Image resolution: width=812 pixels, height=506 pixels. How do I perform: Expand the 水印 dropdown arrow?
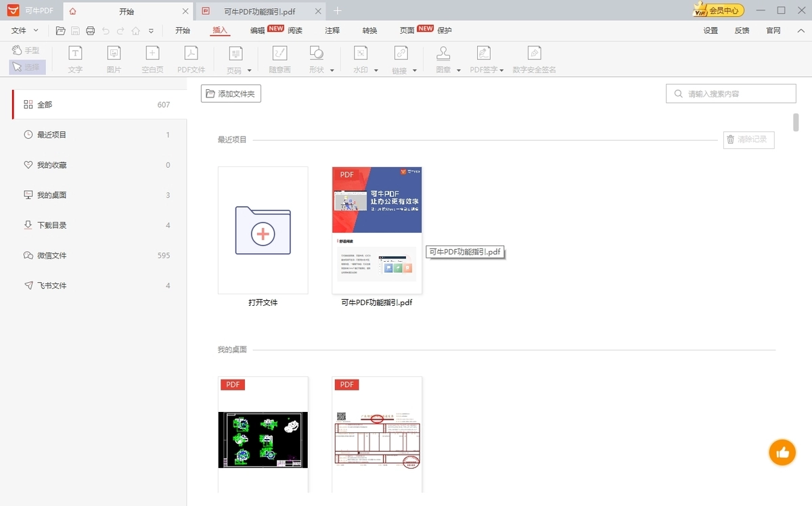(x=376, y=70)
